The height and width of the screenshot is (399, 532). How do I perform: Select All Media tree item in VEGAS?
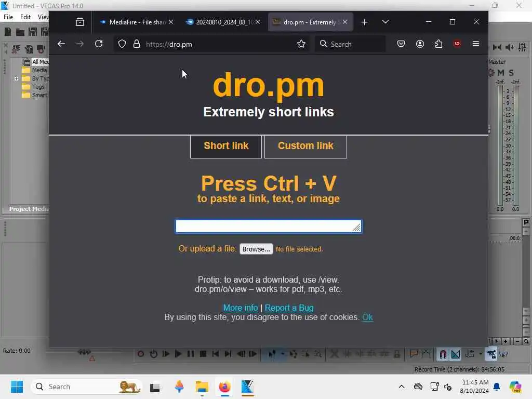pyautogui.click(x=41, y=62)
